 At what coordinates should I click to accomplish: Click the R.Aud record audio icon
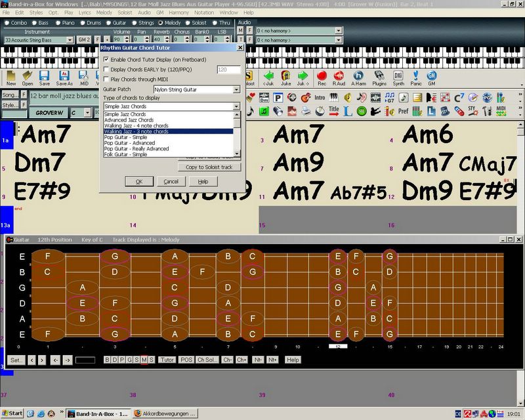pos(339,78)
